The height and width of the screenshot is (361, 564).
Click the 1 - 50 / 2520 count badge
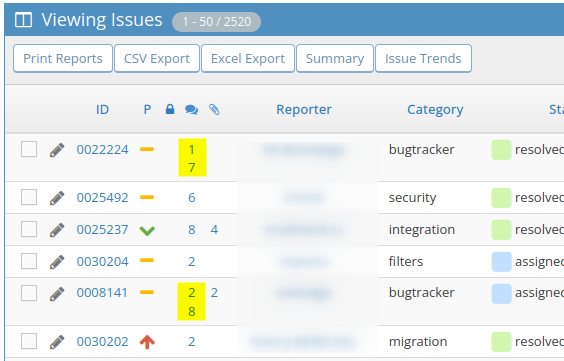[x=217, y=22]
